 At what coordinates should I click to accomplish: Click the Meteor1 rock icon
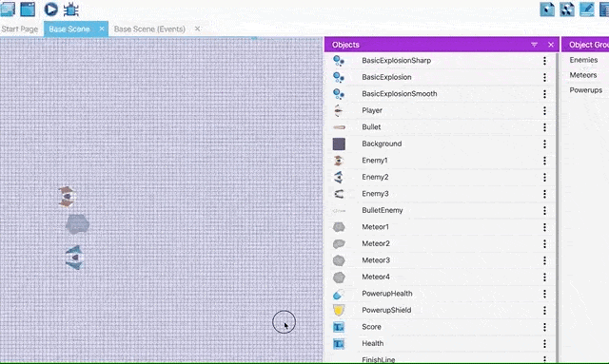tap(339, 227)
